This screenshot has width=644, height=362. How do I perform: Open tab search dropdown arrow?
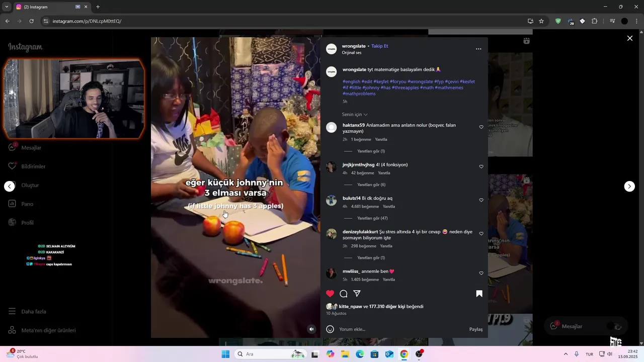tap(7, 7)
